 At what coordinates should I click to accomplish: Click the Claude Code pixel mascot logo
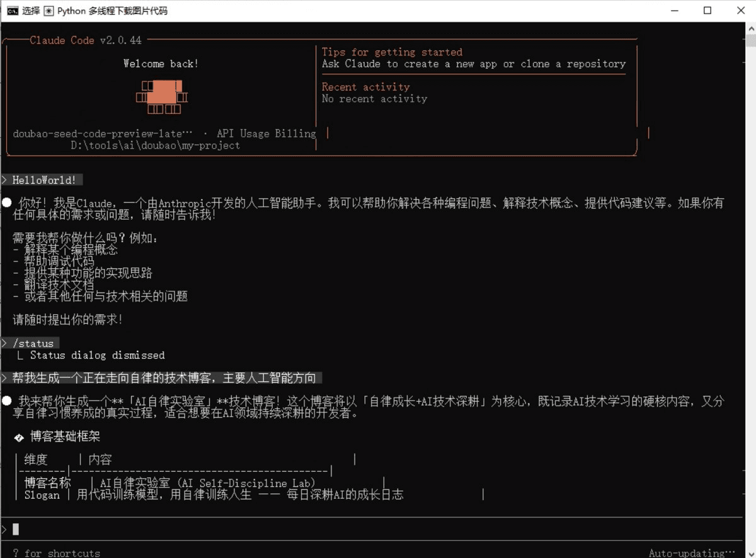pyautogui.click(x=161, y=97)
